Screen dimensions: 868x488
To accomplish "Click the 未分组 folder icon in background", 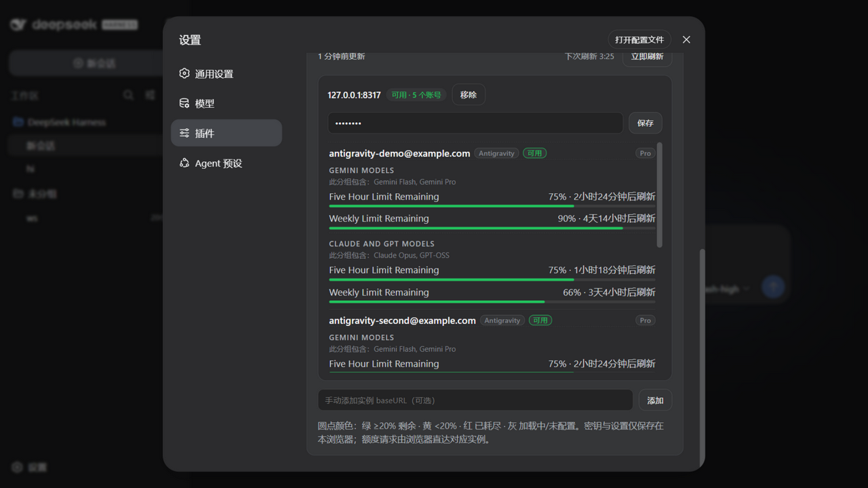I will [x=18, y=194].
